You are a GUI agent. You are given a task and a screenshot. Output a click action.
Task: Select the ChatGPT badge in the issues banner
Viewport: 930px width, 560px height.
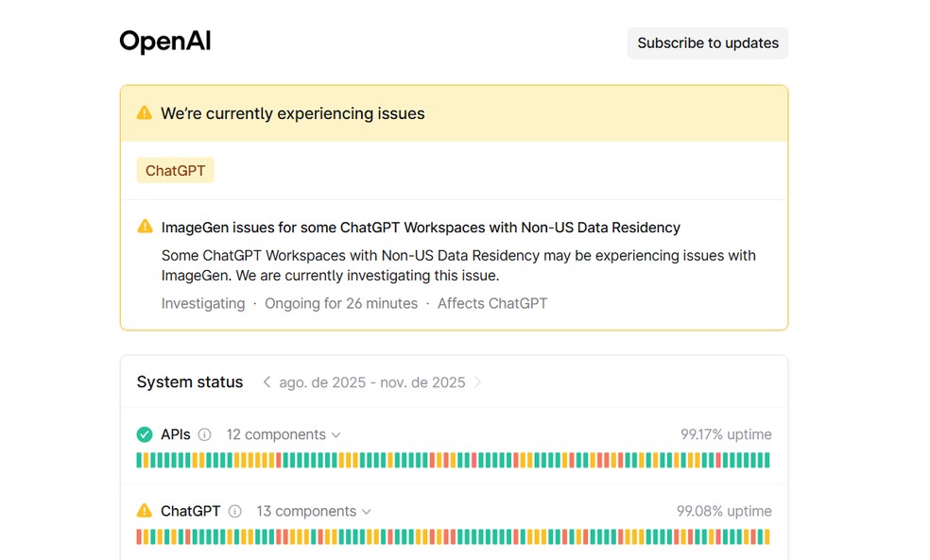click(x=175, y=170)
